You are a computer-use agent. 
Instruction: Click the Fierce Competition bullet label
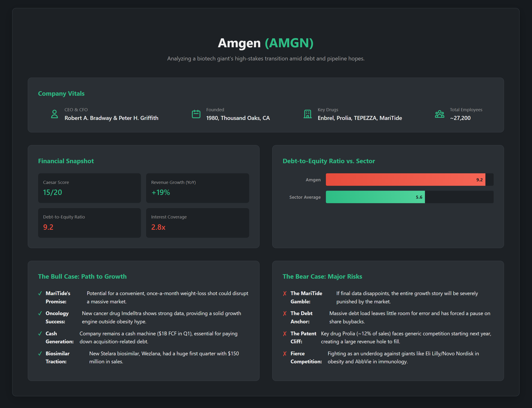tap(306, 357)
